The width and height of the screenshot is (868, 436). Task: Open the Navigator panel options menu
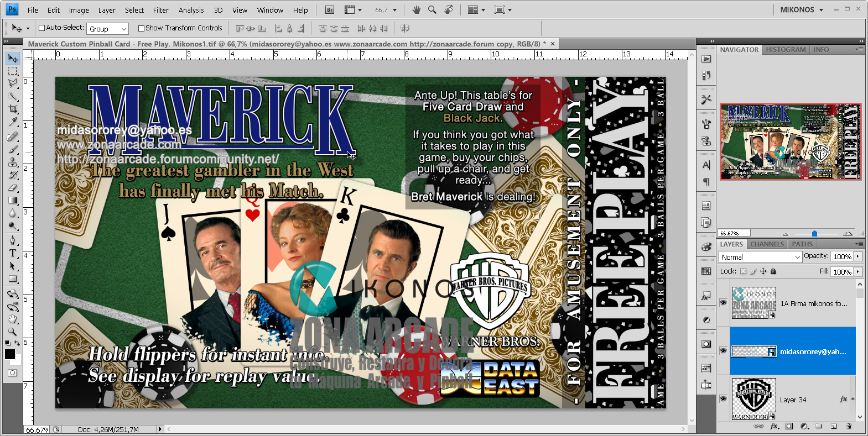pyautogui.click(x=859, y=50)
